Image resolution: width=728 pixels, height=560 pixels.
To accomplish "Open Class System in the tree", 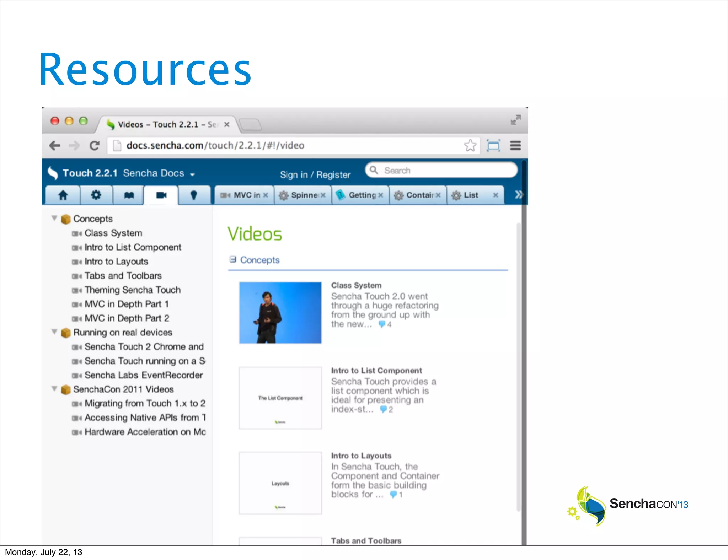I will point(113,233).
